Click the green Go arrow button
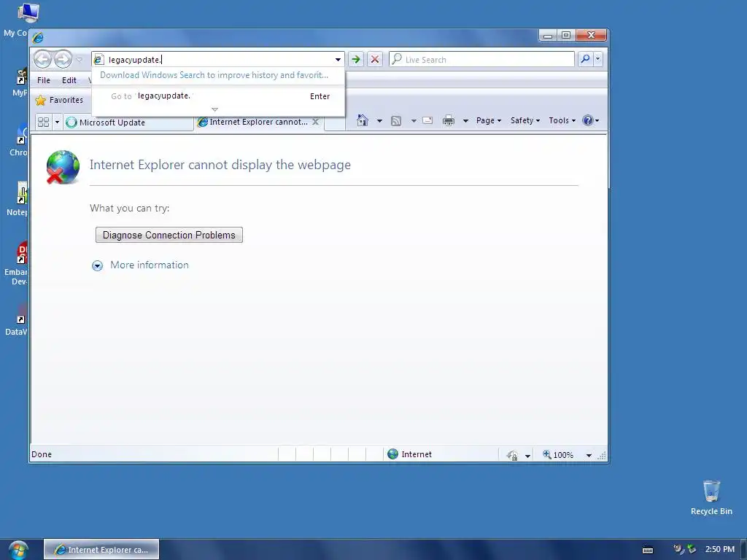Image resolution: width=747 pixels, height=560 pixels. tap(355, 60)
